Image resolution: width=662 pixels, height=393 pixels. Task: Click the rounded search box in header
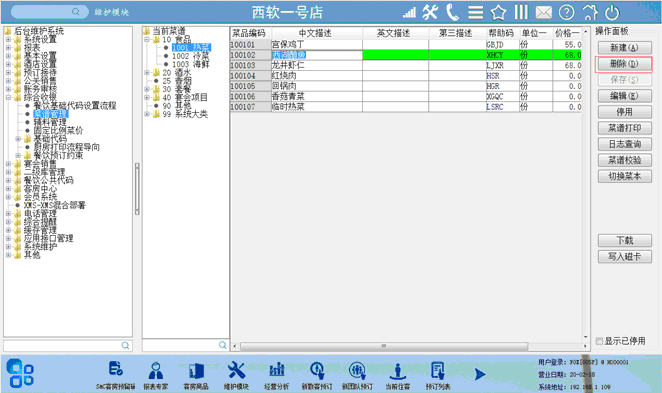50,12
